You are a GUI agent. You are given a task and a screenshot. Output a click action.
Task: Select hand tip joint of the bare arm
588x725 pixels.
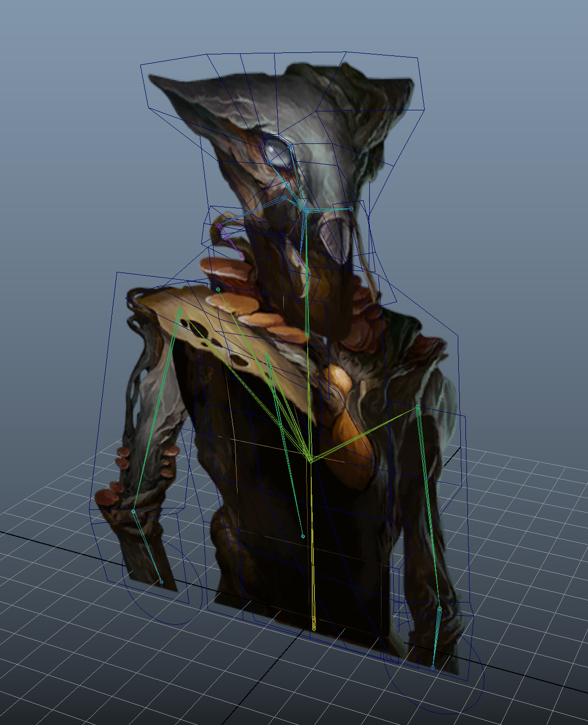pyautogui.click(x=433, y=667)
